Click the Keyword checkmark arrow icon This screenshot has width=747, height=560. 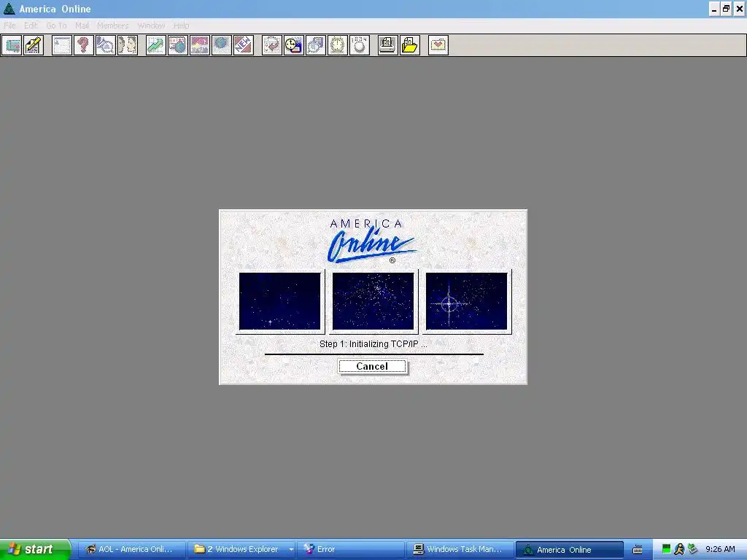tap(272, 45)
